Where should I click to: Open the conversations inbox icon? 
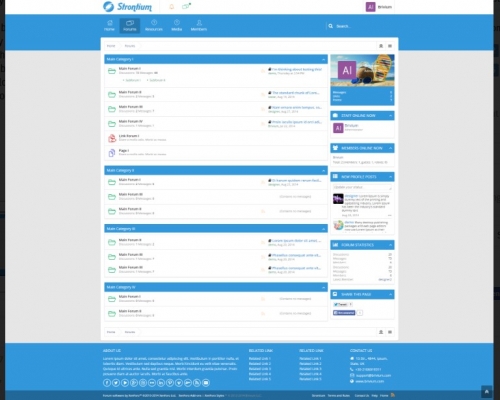point(186,6)
